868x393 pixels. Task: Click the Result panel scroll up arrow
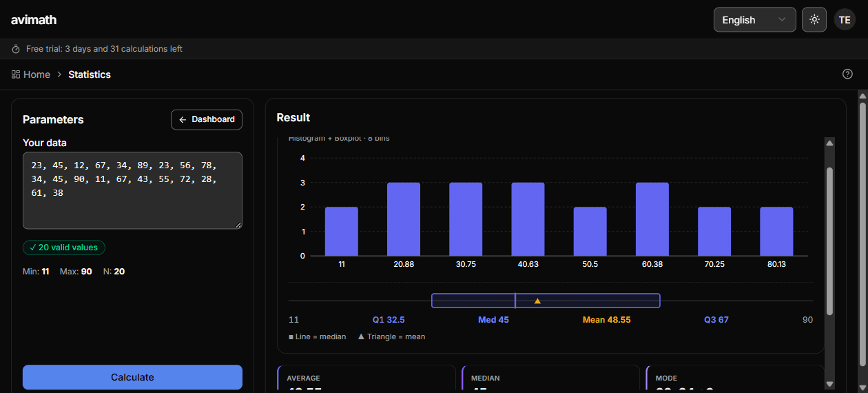pyautogui.click(x=829, y=143)
